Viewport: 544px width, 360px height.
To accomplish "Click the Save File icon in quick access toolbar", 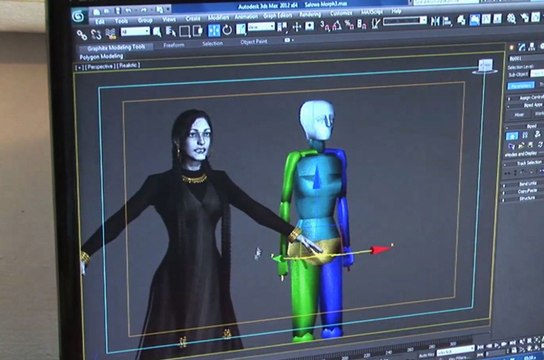I will click(118, 11).
